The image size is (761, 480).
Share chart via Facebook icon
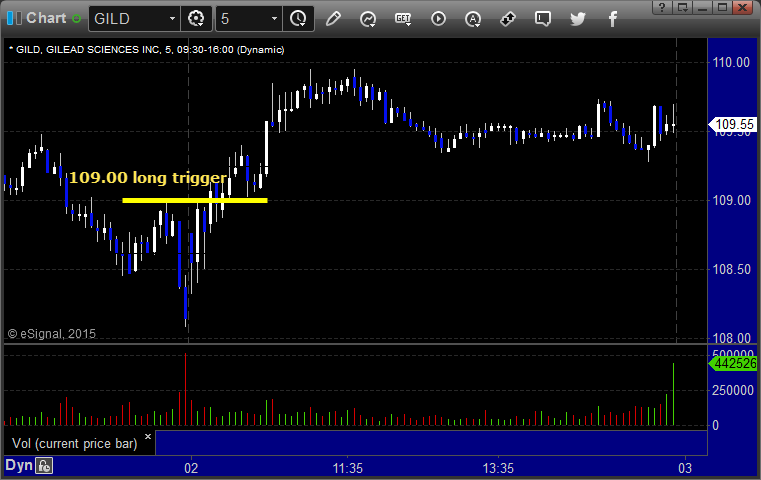(613, 19)
